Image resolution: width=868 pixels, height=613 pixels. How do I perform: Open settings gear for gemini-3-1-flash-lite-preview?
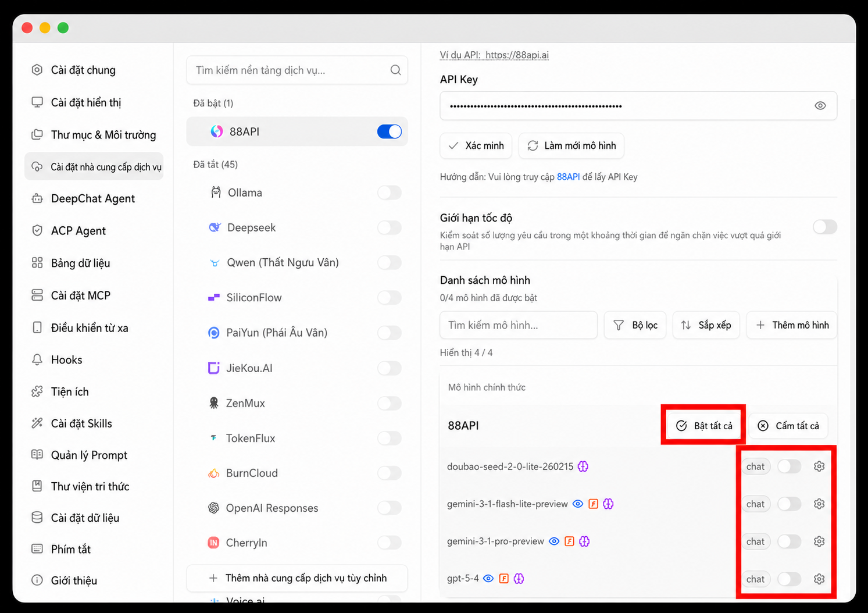819,504
